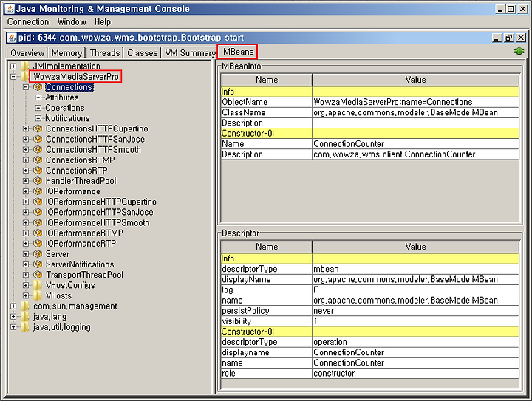Click the Server bean icon
The height and width of the screenshot is (401, 532).
38,254
